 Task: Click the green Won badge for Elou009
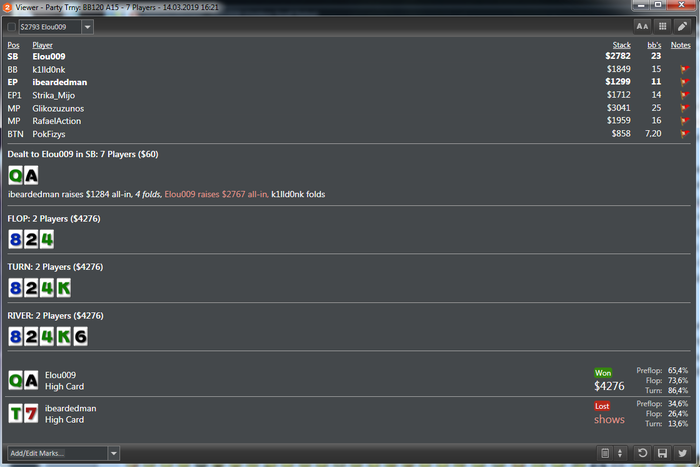pyautogui.click(x=603, y=373)
